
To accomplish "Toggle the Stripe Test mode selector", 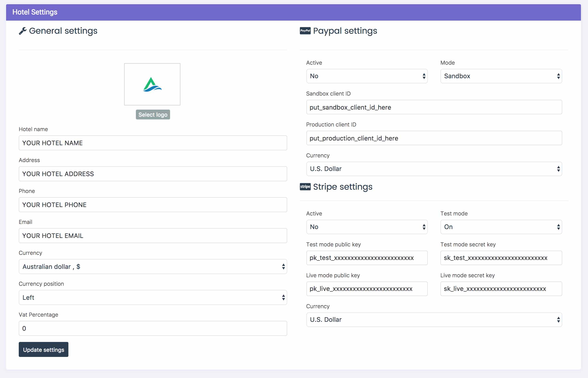I will pos(501,227).
